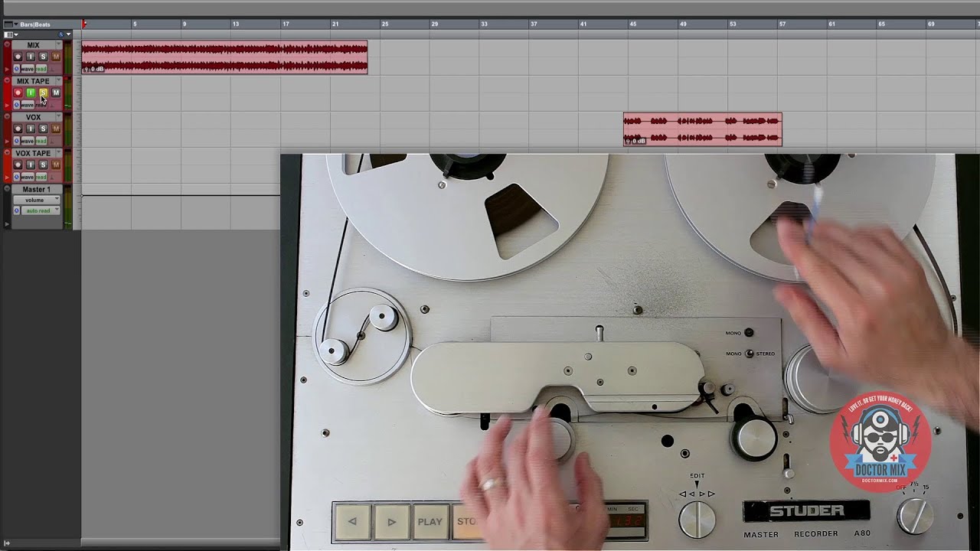Click the Bars|Beats ruler view icon
Viewport: 980px width, 551px height.
point(8,24)
